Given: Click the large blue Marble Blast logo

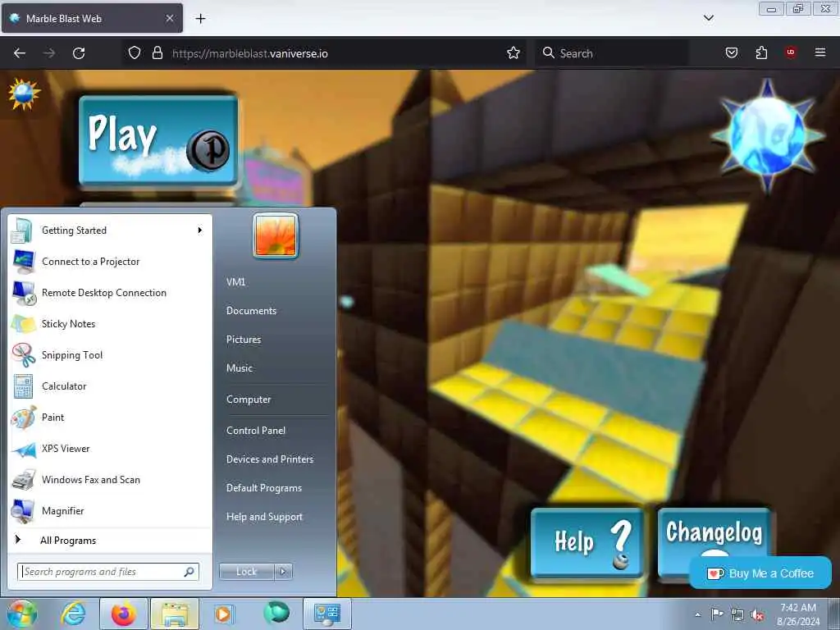Looking at the screenshot, I should tap(768, 135).
